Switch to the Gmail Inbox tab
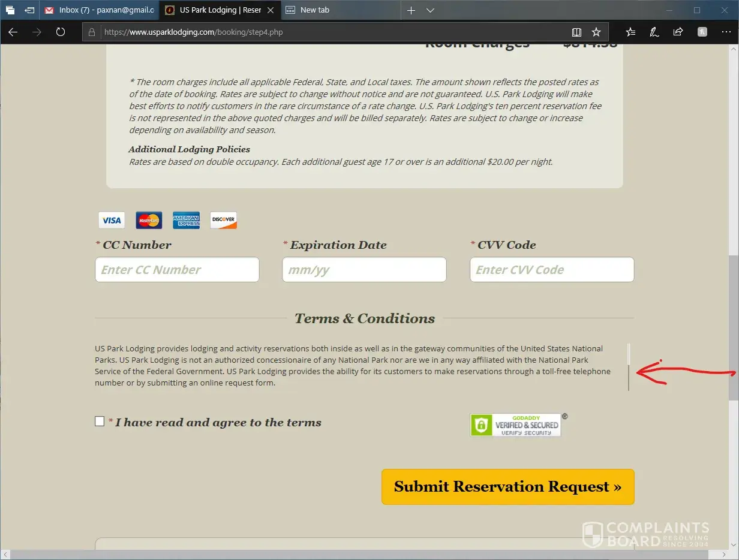Image resolution: width=739 pixels, height=560 pixels. [99, 10]
